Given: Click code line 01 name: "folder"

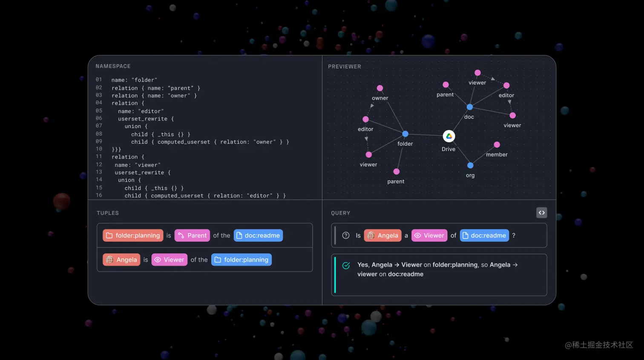Looking at the screenshot, I should click(x=134, y=80).
